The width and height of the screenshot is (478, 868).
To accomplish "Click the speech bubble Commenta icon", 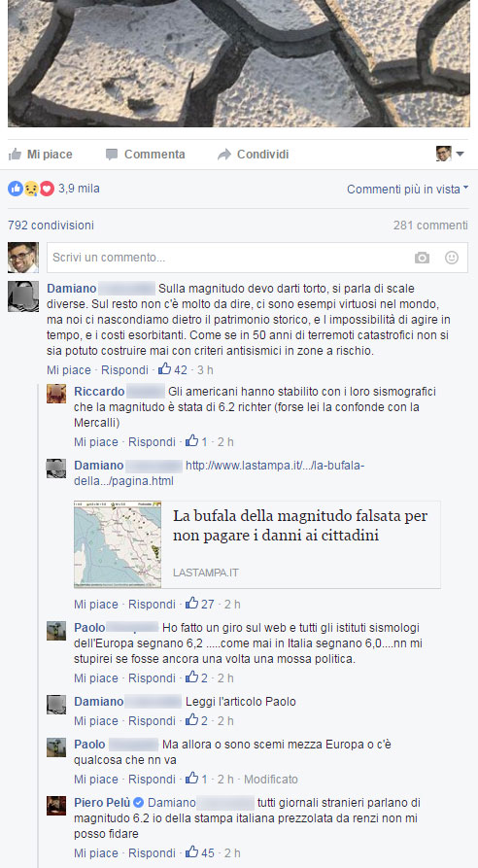I will click(x=112, y=155).
